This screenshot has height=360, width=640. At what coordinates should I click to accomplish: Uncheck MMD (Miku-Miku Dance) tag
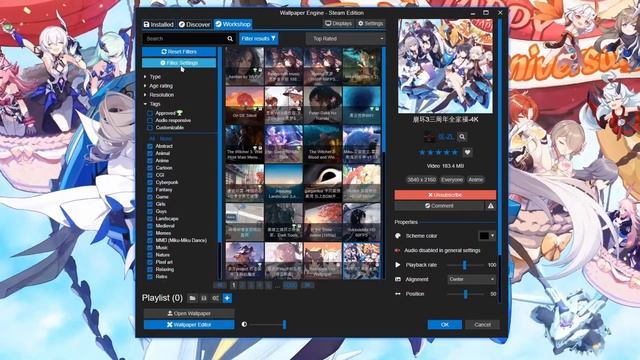[x=150, y=240]
